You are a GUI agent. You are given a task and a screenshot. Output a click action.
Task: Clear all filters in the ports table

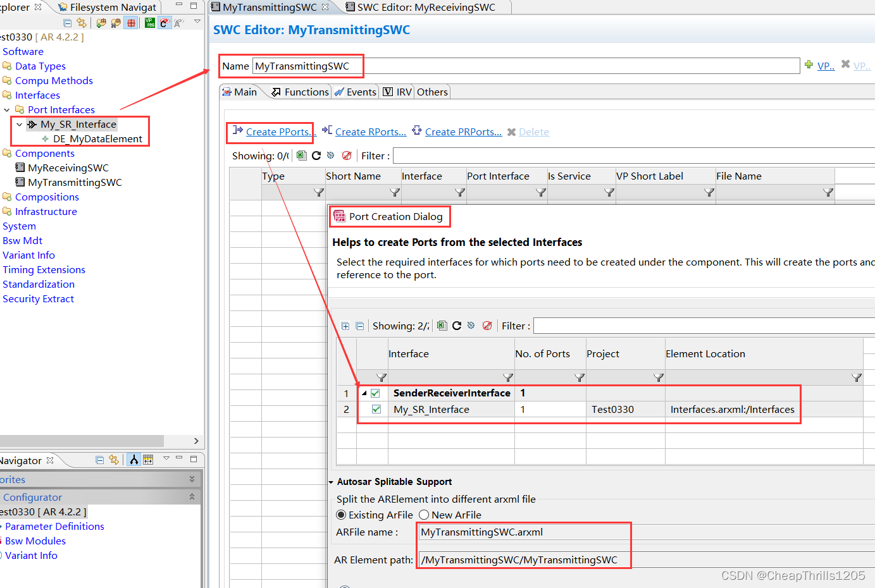346,156
